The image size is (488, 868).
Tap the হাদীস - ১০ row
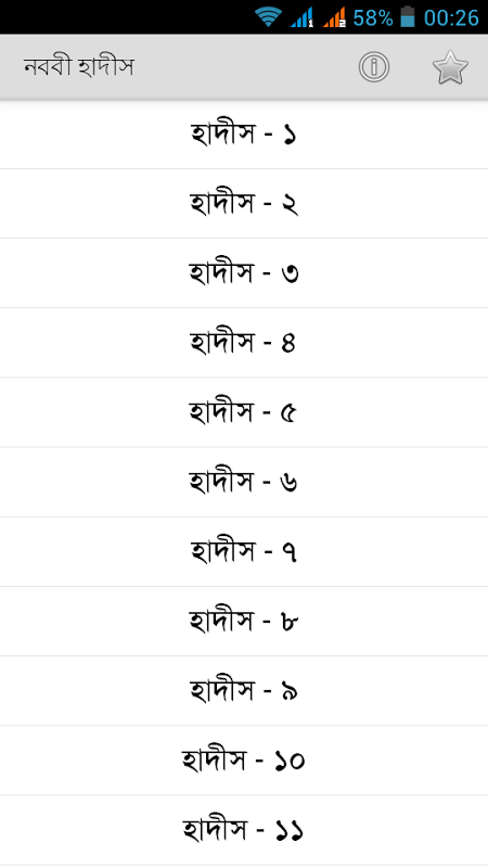coord(244,760)
